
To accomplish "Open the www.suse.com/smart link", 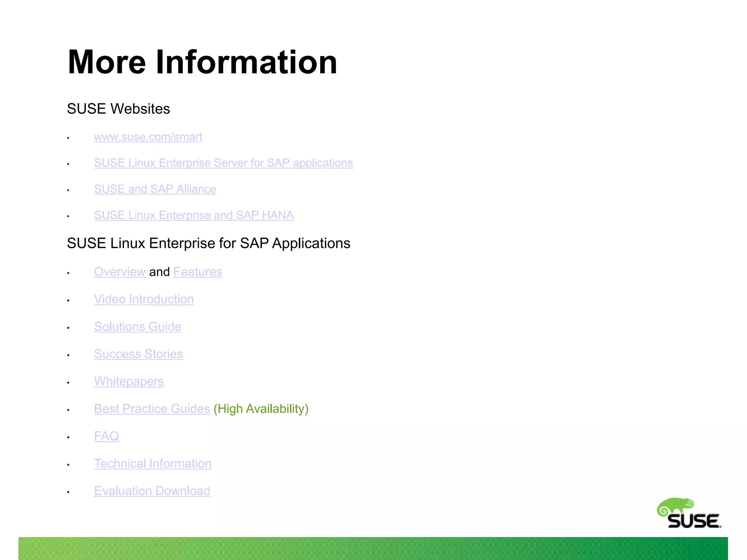I will 148,137.
